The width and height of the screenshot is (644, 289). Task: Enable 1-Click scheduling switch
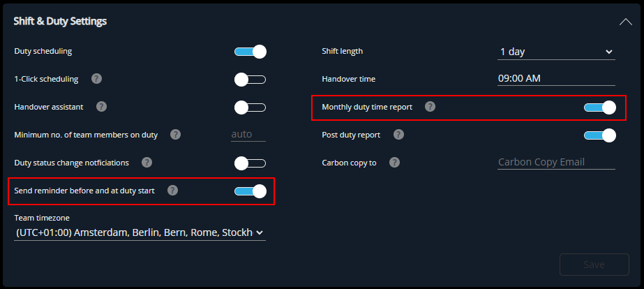click(250, 80)
